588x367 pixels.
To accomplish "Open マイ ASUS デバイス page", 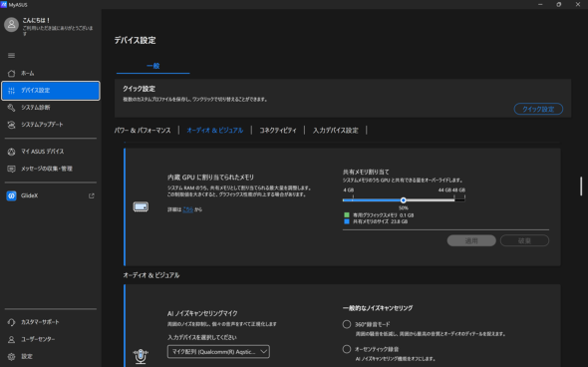I will pos(51,152).
